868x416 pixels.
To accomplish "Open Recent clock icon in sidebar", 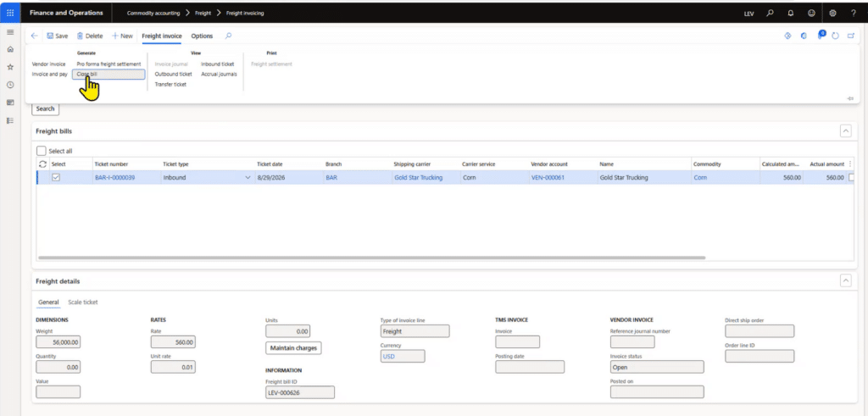I will click(x=10, y=86).
